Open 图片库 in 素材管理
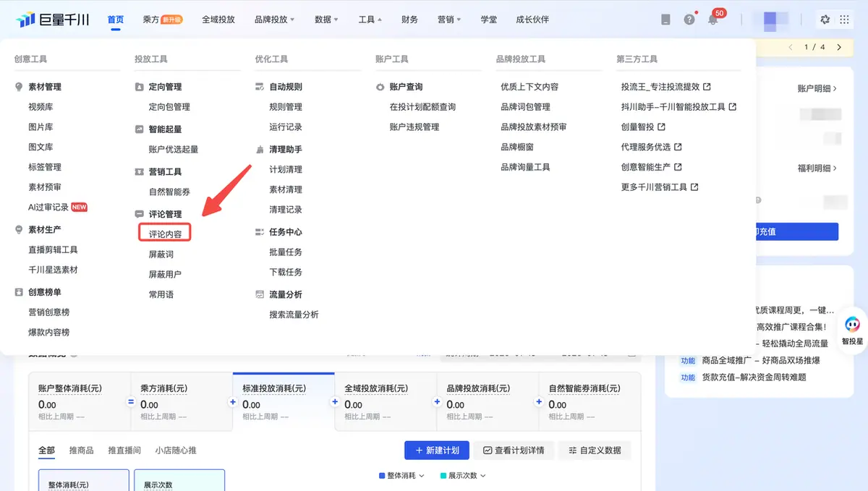Viewport: 868px width, 491px height. 41,127
